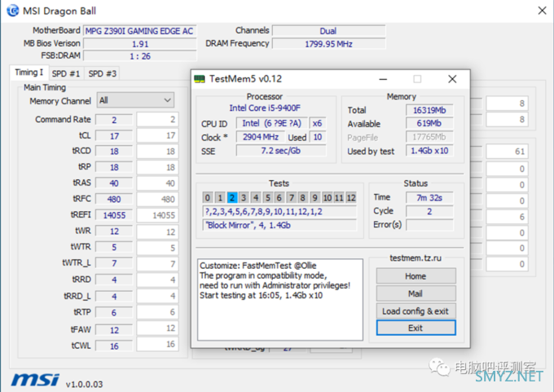Click the MSI logo at bottom left
This screenshot has width=554, height=392.
(35, 380)
